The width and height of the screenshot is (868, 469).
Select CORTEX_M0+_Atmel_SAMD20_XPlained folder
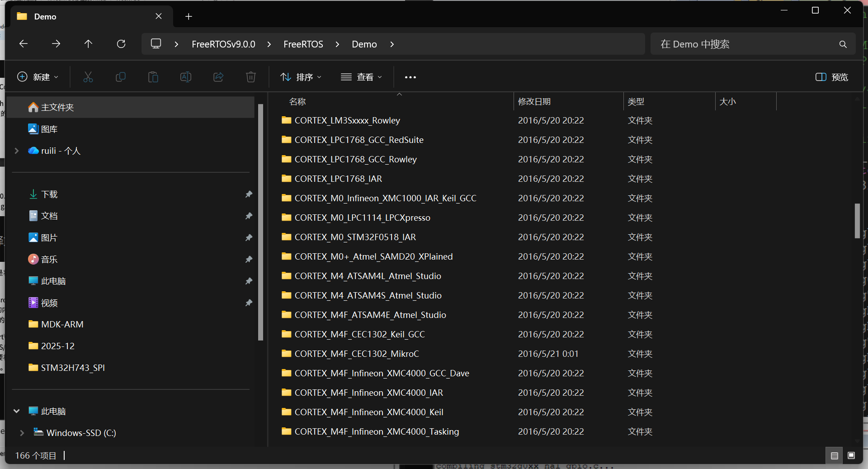tap(367, 257)
